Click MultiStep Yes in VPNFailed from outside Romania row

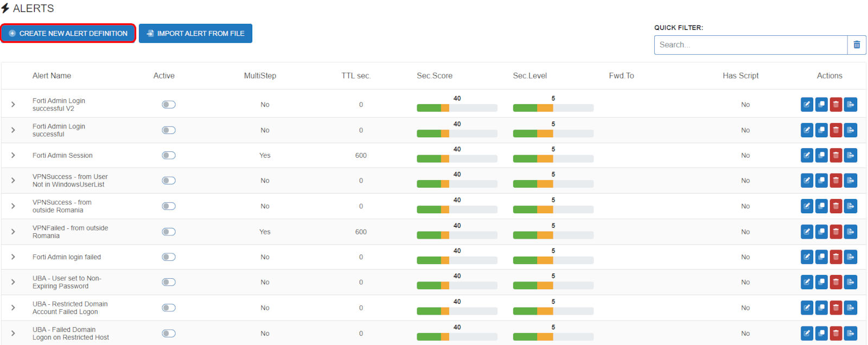[265, 232]
